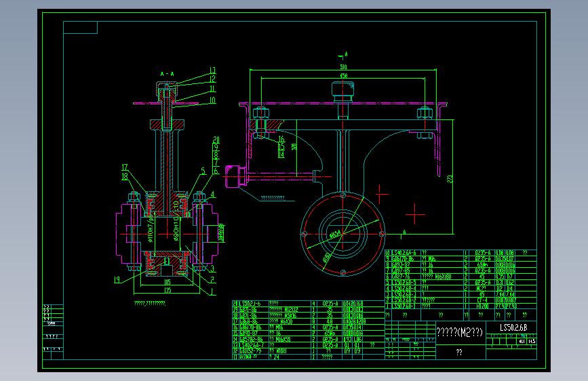Viewport: 588px width, 381px height.
Task: Click the 135 width dimension under section view
Action: tap(168, 290)
